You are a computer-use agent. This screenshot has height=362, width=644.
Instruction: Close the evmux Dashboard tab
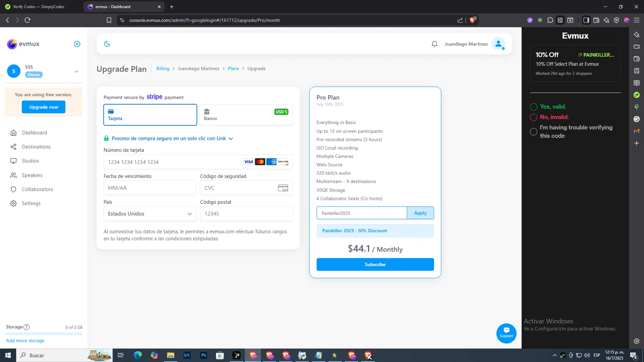coord(159,7)
